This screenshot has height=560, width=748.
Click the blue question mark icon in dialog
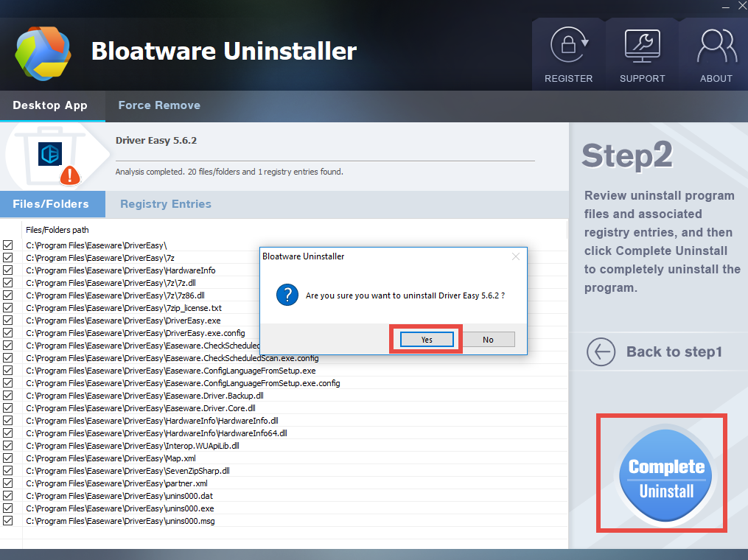tap(287, 295)
